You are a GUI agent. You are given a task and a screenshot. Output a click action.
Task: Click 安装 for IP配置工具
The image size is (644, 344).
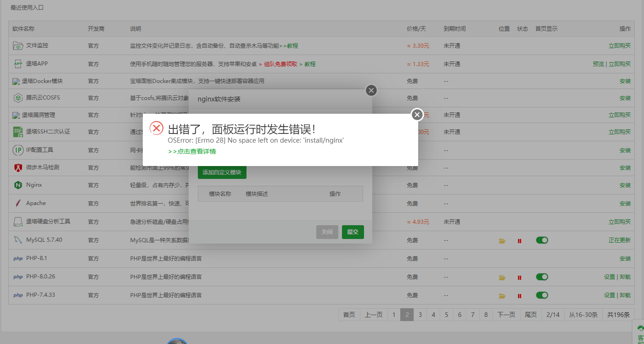point(625,150)
